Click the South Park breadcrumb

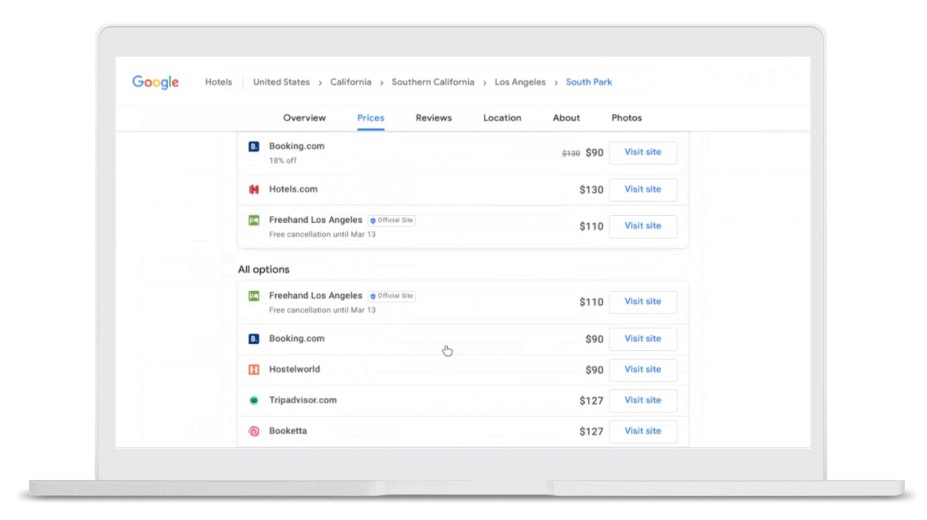click(589, 82)
